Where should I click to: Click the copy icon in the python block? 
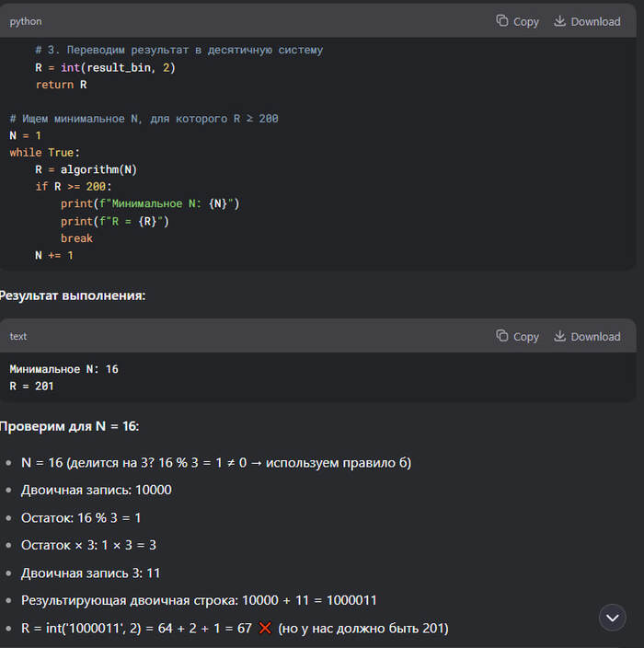point(502,21)
